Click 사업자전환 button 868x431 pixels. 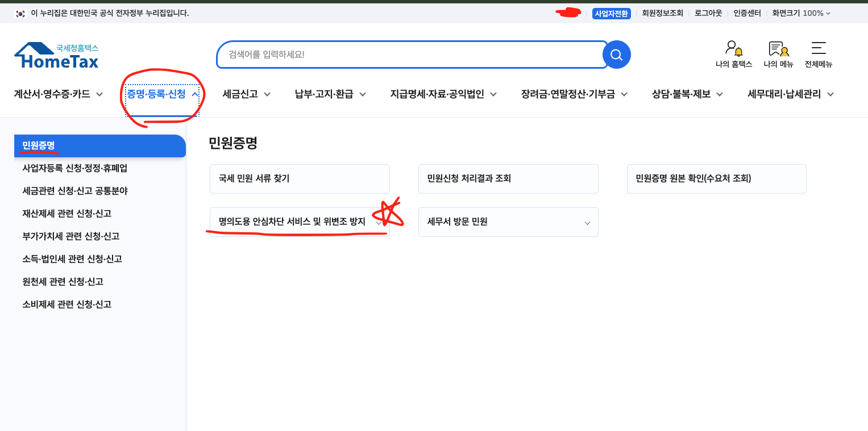click(612, 13)
